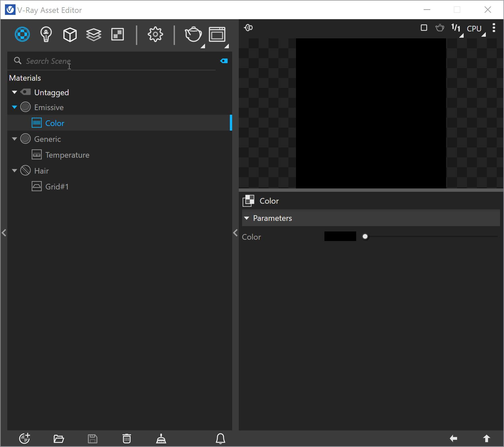Click the Delete Asset trash icon
Screen dimensions: 504x447
(127, 439)
